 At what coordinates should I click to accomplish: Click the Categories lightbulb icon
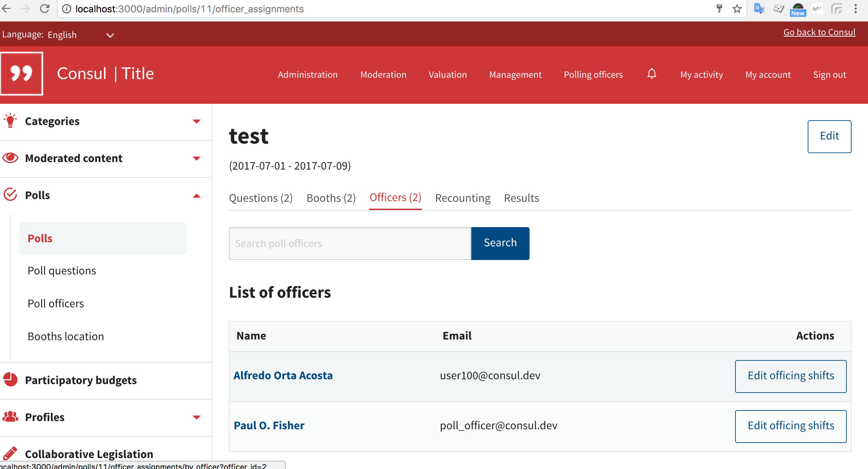point(10,121)
